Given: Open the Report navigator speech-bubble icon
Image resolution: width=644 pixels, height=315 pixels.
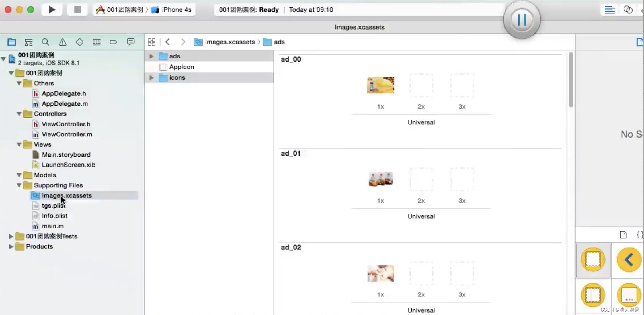Looking at the screenshot, I should pyautogui.click(x=130, y=42).
